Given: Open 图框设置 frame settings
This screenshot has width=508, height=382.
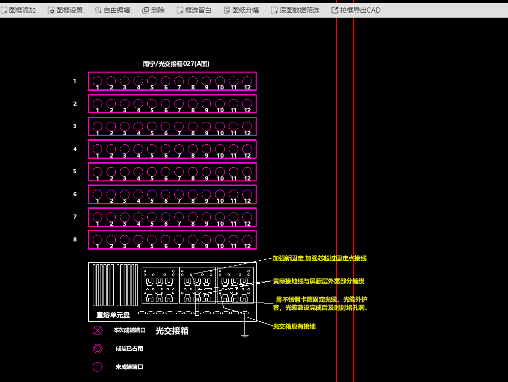Looking at the screenshot, I should click(x=65, y=10).
